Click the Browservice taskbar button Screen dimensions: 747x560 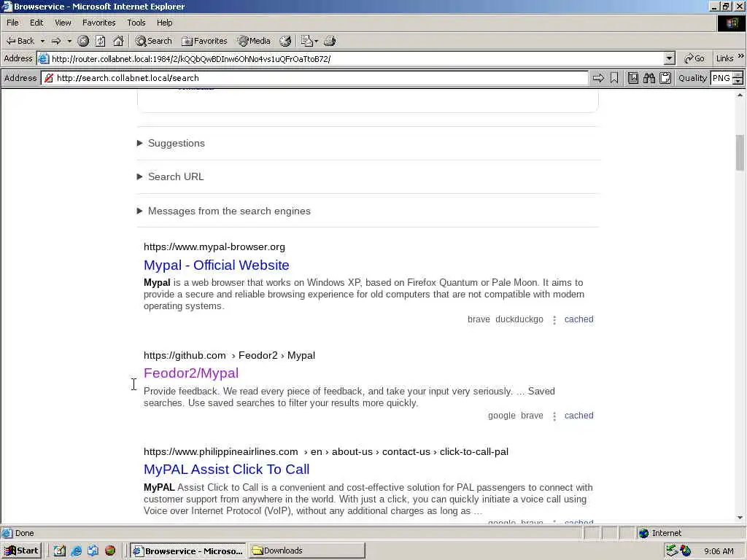point(188,551)
